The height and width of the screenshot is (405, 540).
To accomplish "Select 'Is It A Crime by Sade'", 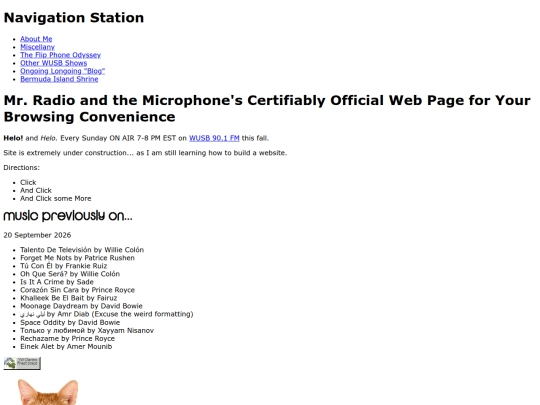I will coord(57,282).
